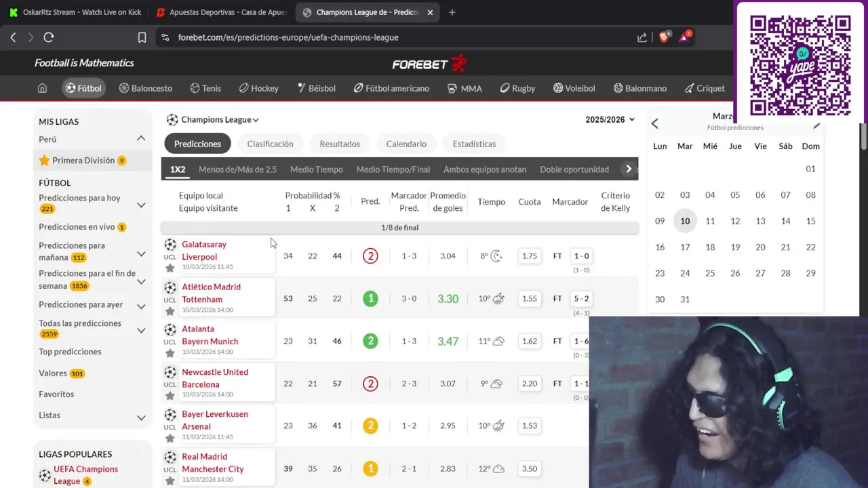868x488 pixels.
Task: Select Baloncesto sport
Action: coord(145,88)
